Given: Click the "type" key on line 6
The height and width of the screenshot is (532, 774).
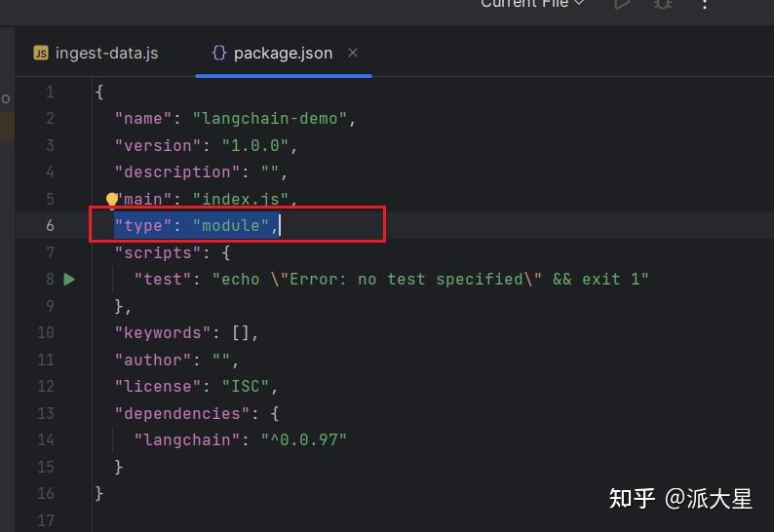Looking at the screenshot, I should point(143,225).
